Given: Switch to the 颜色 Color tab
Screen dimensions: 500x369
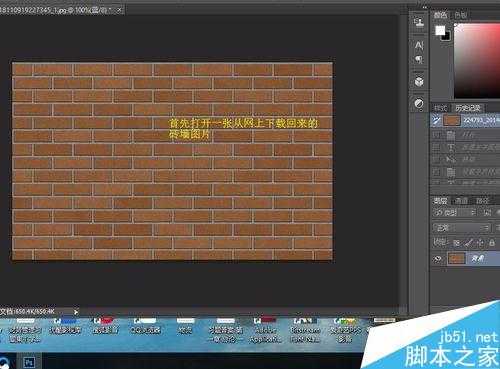Looking at the screenshot, I should [441, 15].
